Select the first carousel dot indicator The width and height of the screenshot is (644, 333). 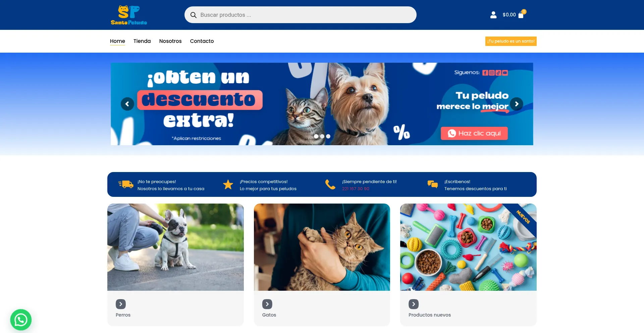pos(316,136)
